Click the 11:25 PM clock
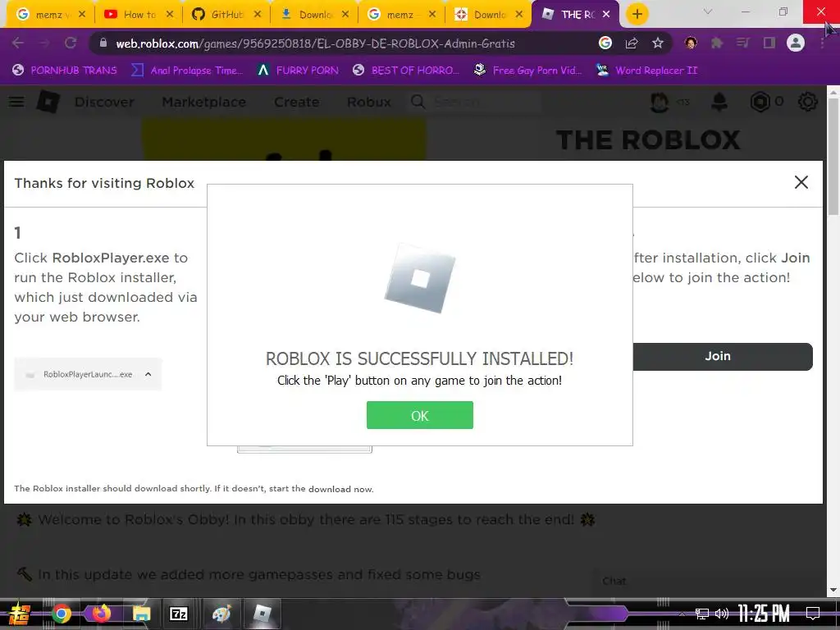The height and width of the screenshot is (630, 840). [764, 614]
